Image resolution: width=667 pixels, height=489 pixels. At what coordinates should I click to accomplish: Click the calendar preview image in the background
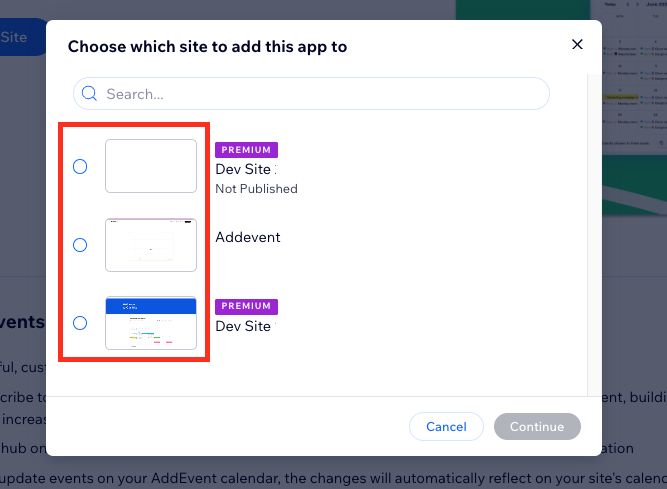pyautogui.click(x=634, y=106)
